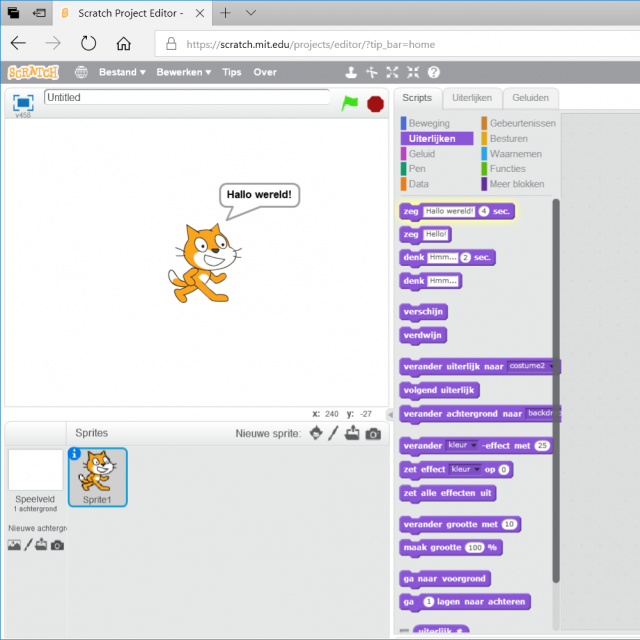Open the language globe menu
The height and width of the screenshot is (640, 640).
[x=81, y=72]
